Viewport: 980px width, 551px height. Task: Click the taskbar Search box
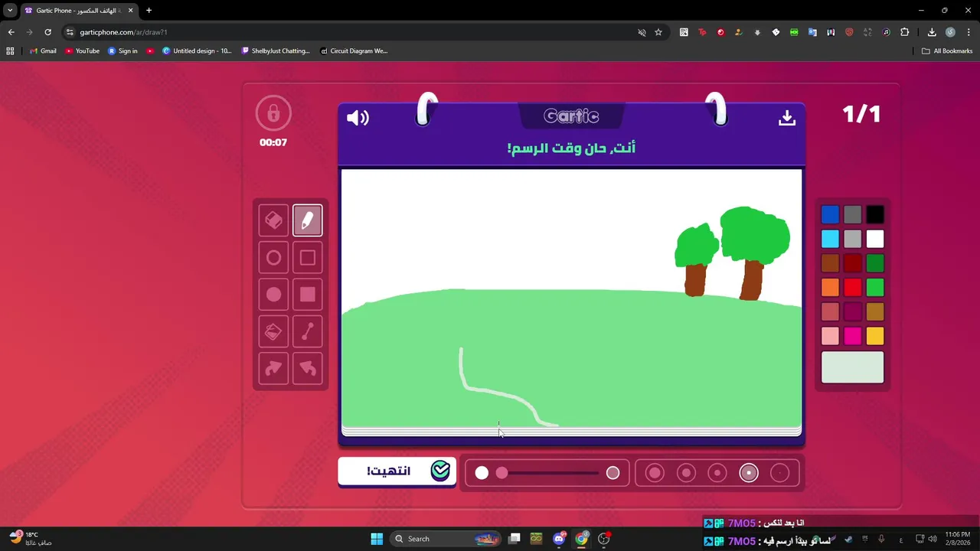tap(446, 539)
